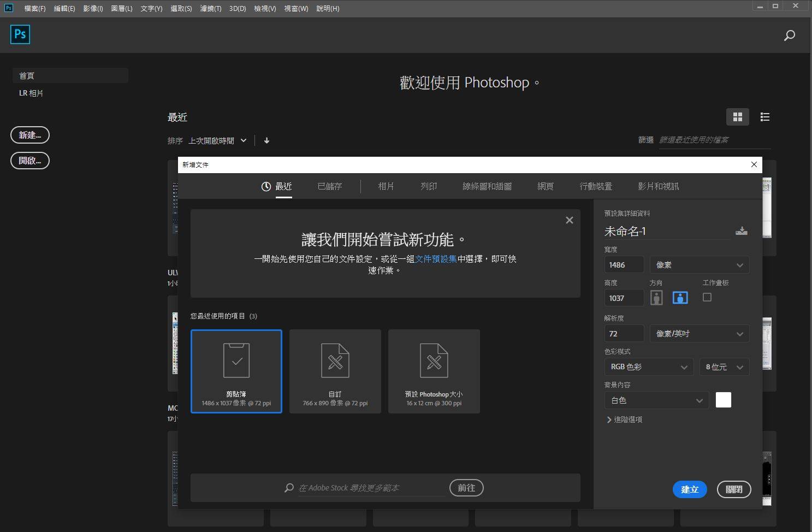The image size is (812, 532).
Task: Open the 選取(S) menu
Action: point(181,8)
